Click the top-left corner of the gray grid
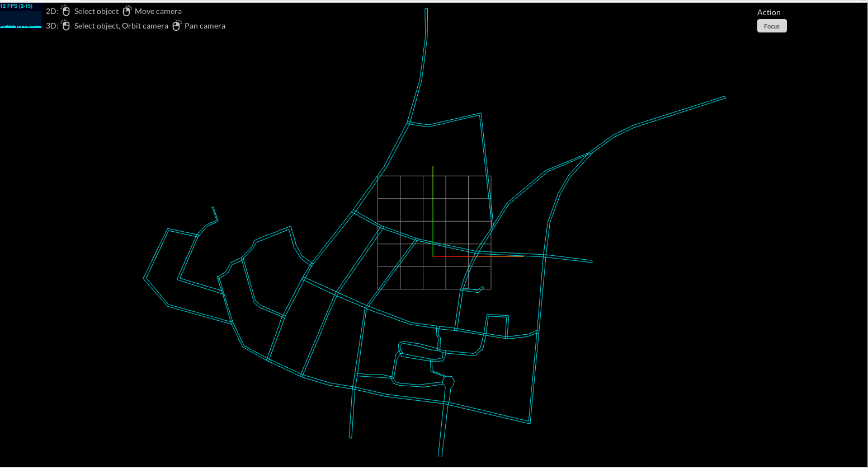Image resolution: width=868 pixels, height=468 pixels. tap(378, 176)
